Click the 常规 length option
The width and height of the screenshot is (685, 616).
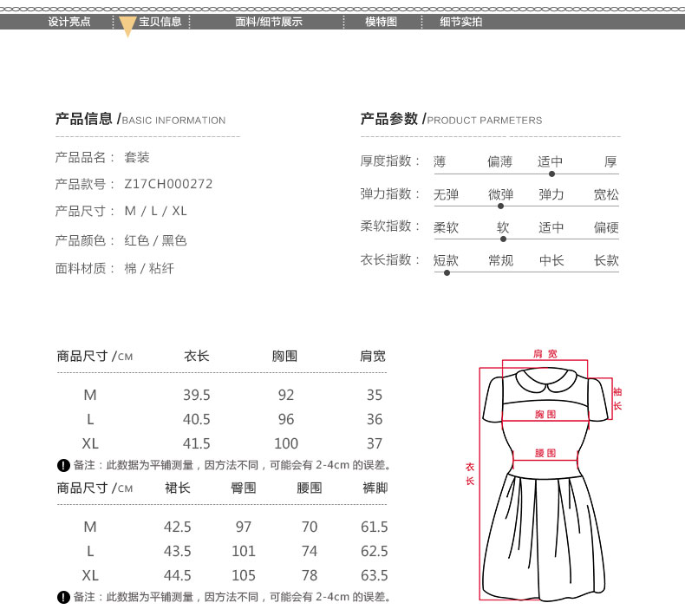click(x=500, y=260)
